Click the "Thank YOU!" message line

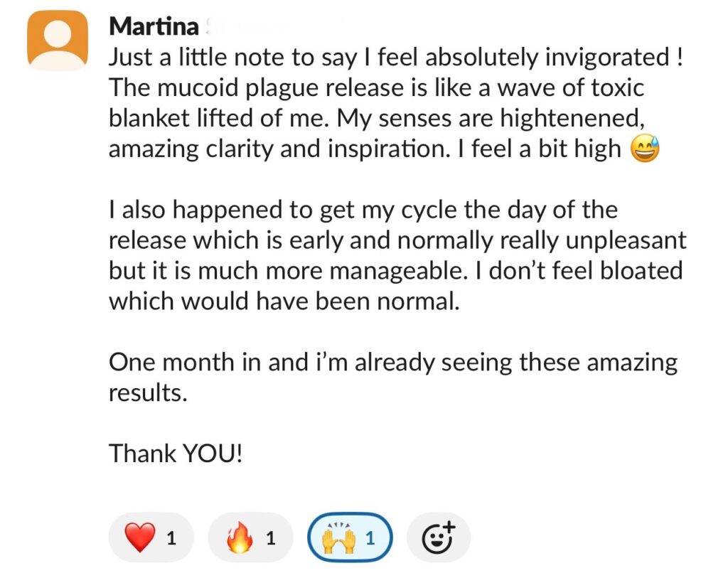click(176, 453)
